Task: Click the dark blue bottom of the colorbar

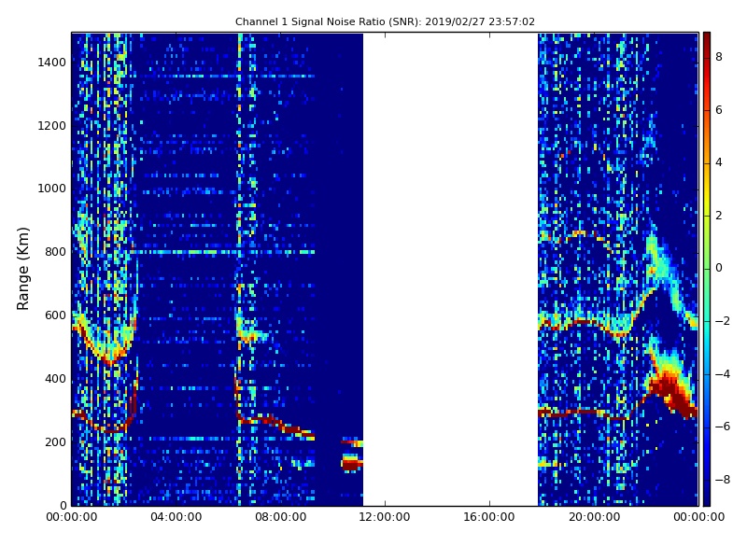Action: tap(707, 497)
